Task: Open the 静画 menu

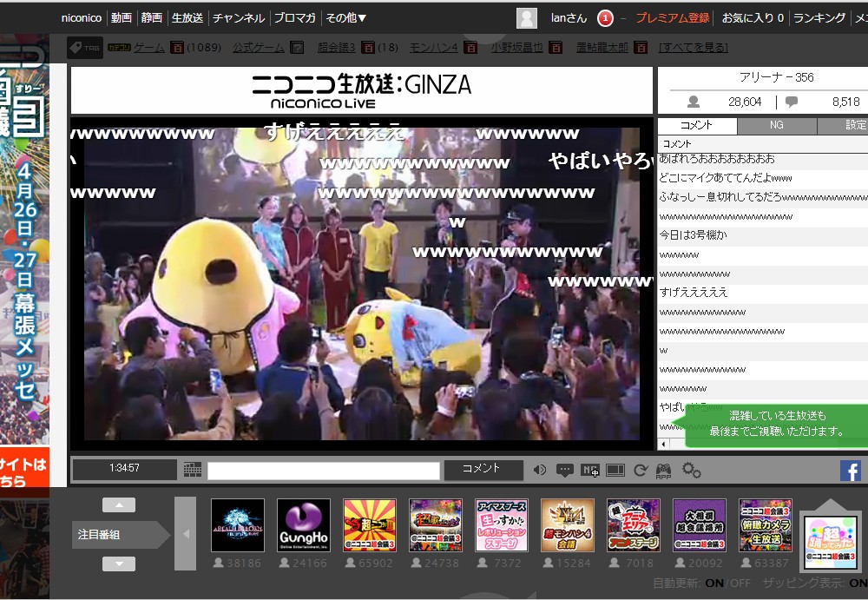Action: coord(151,17)
